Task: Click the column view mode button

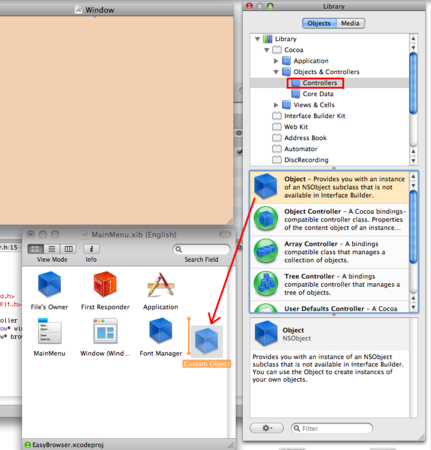Action: pos(68,249)
